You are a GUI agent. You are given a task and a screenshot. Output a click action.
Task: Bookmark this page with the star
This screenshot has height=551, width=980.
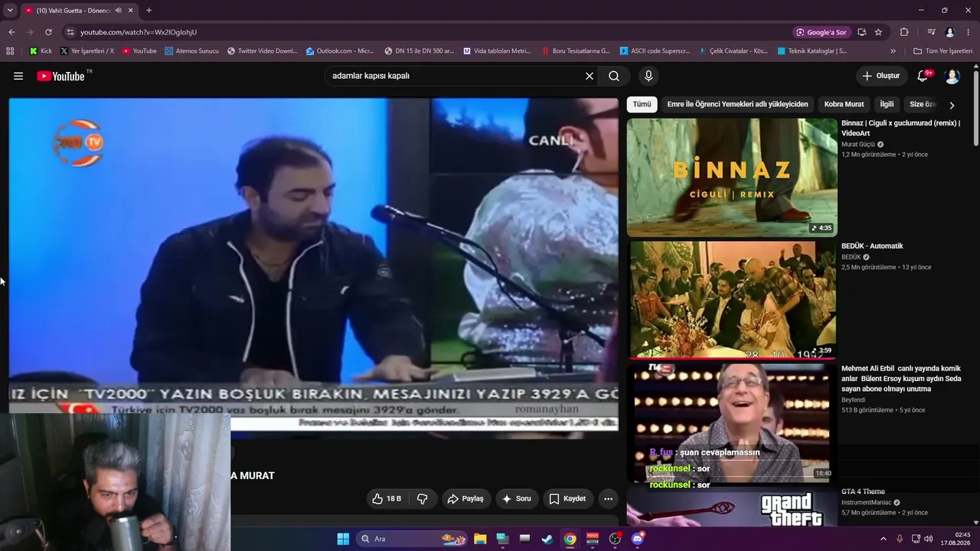[878, 32]
